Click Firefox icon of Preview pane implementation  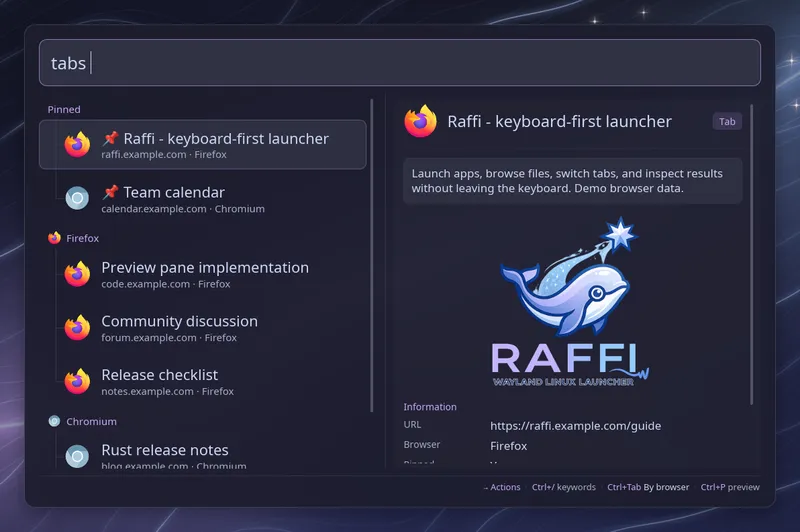point(77,274)
